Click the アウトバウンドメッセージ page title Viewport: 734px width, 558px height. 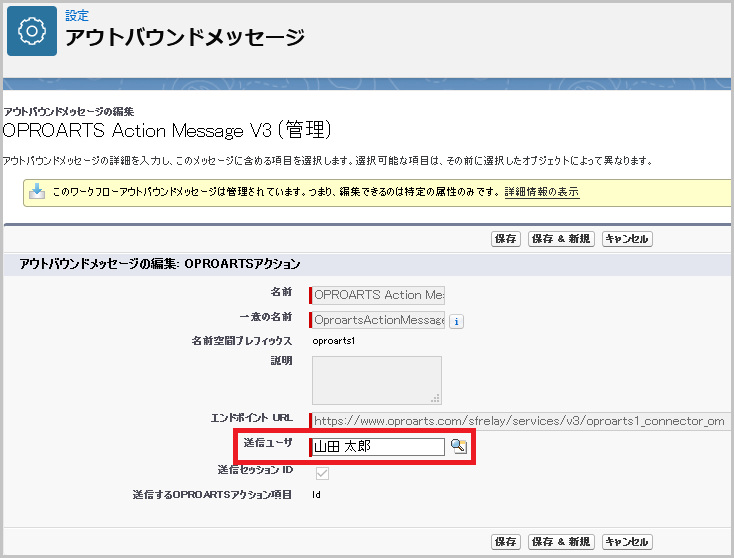pos(184,38)
